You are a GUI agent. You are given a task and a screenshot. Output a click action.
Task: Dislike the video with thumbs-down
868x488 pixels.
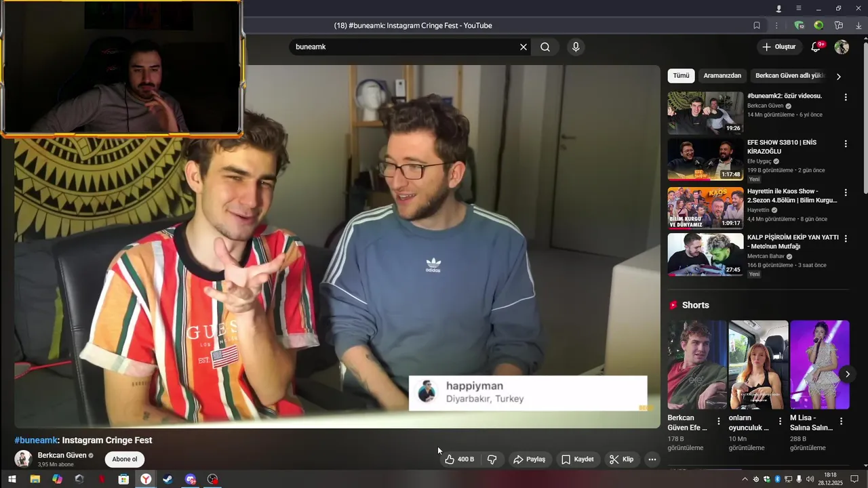tap(492, 459)
